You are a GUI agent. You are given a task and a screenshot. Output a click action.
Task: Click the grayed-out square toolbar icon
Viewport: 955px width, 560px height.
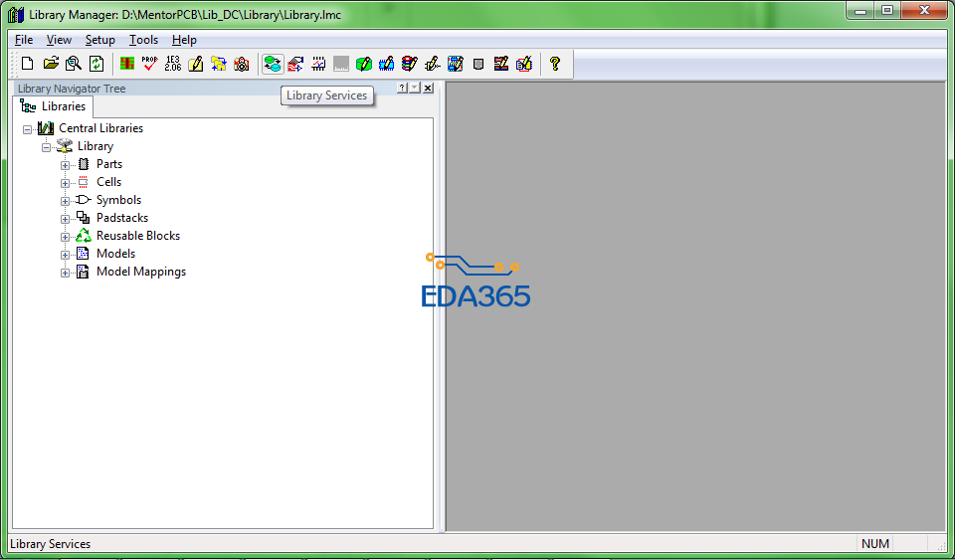pyautogui.click(x=341, y=64)
